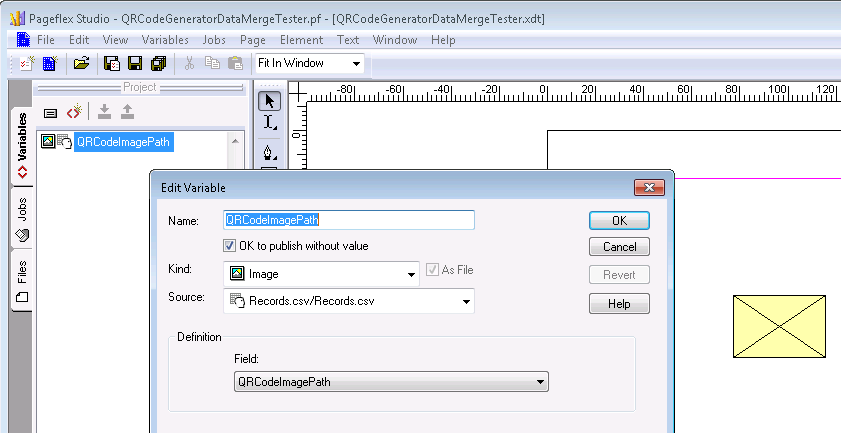Open a file with the folder icon
This screenshot has height=433, width=841.
point(81,64)
